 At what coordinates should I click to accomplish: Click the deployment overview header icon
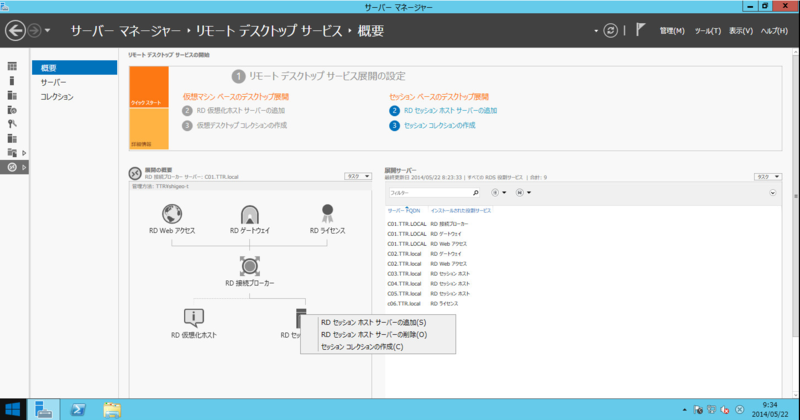point(135,174)
